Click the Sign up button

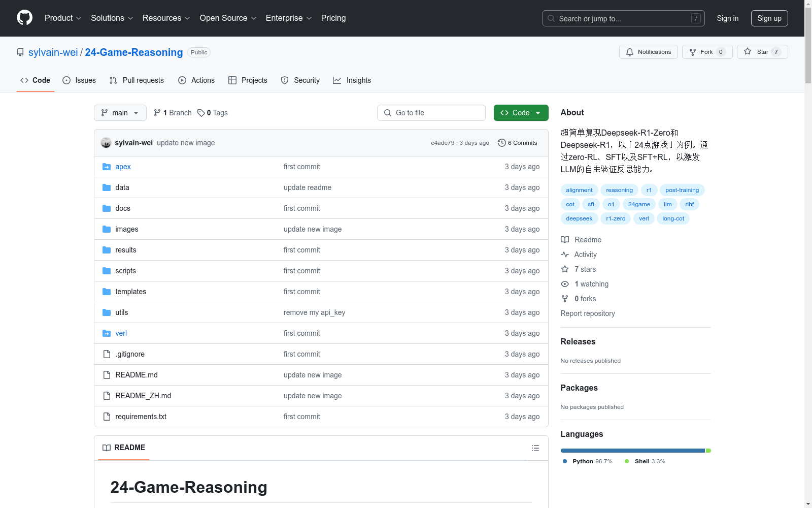[x=769, y=18]
